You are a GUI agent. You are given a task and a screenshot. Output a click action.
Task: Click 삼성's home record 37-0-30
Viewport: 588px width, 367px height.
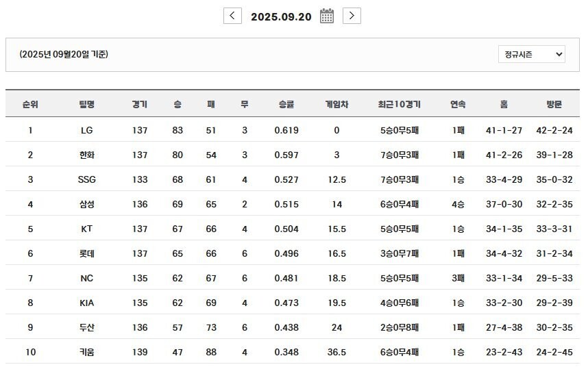pyautogui.click(x=504, y=205)
